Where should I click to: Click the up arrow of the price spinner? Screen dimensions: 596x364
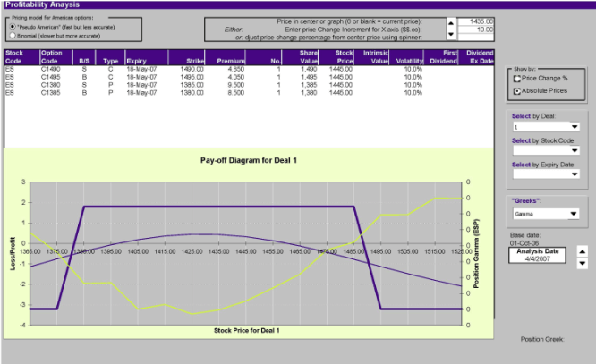451,23
